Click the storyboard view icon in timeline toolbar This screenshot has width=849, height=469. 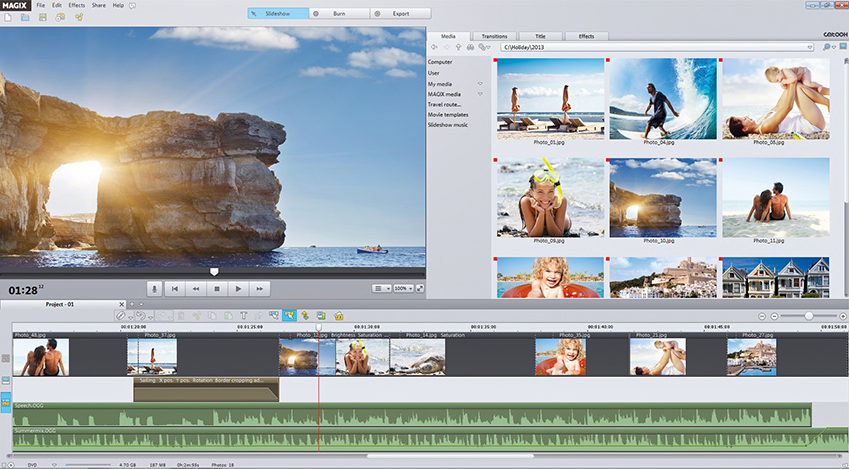(x=321, y=315)
